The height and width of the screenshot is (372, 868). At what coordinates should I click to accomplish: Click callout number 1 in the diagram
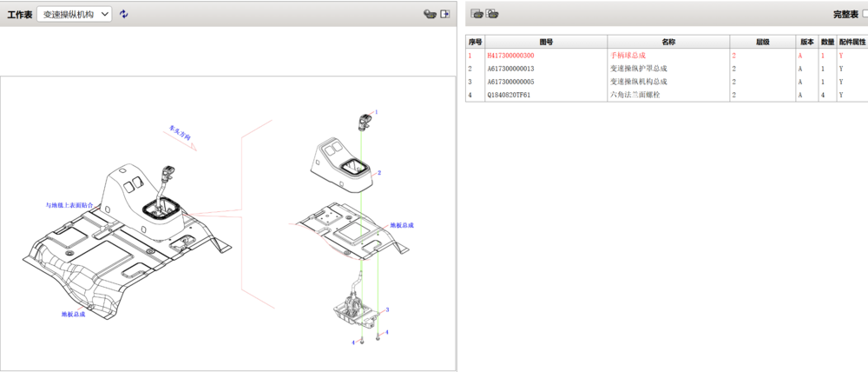pos(377,112)
